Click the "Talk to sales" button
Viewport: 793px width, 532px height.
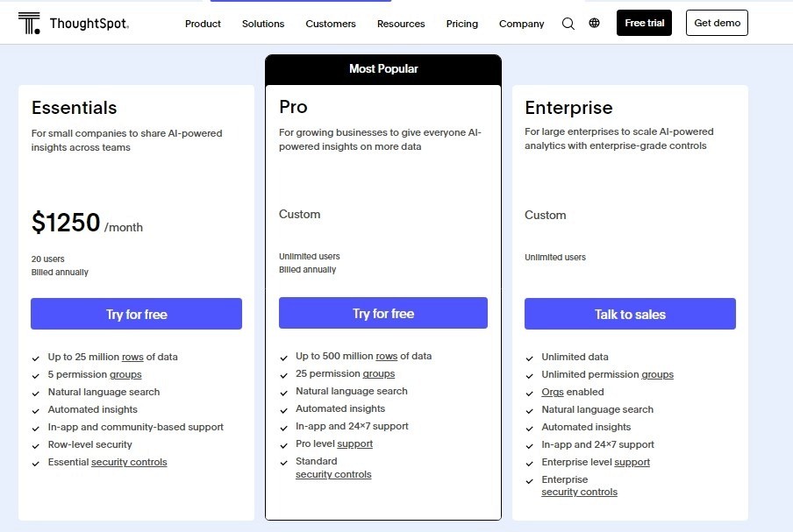point(630,314)
